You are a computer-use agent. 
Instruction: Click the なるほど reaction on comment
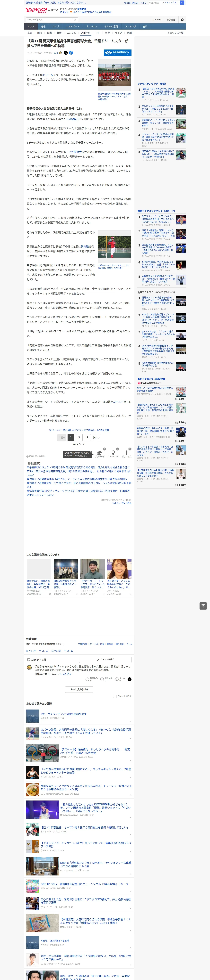tap(102, 679)
